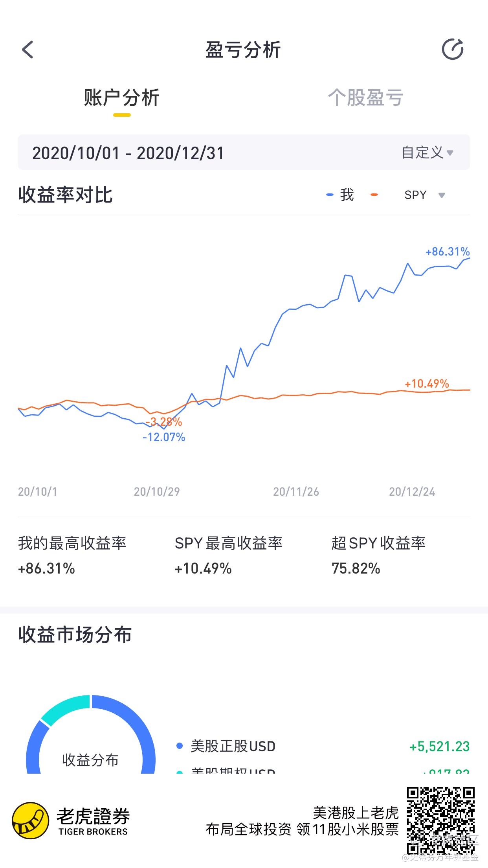Tap the share icon at top right
488x868 pixels.
coord(453,50)
